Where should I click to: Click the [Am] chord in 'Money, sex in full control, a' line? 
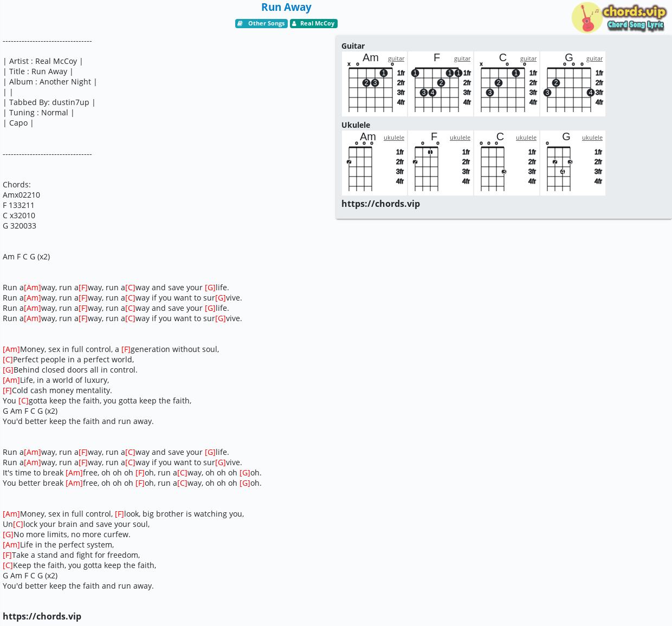[11, 349]
